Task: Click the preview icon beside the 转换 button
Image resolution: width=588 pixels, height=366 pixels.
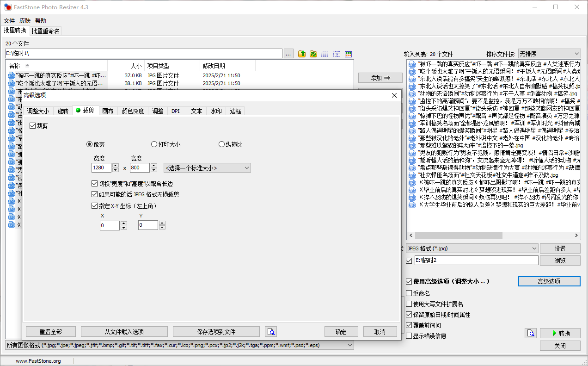Action: click(531, 333)
